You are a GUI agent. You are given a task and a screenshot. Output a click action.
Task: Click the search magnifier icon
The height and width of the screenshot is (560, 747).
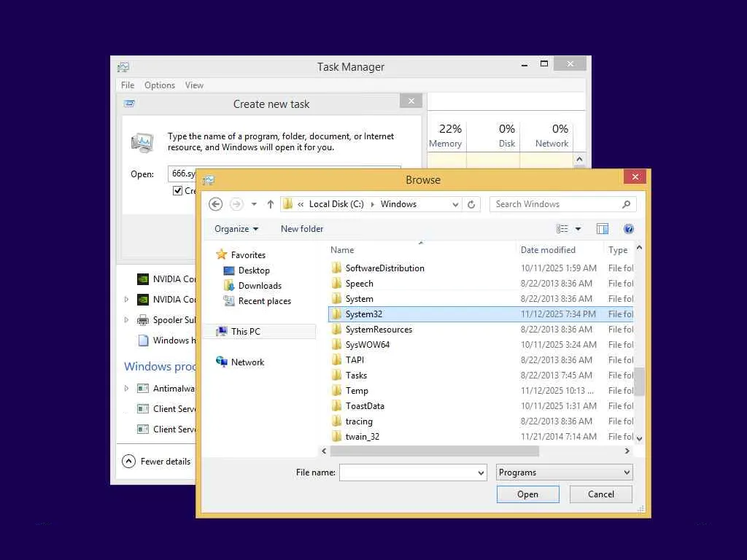coord(626,204)
